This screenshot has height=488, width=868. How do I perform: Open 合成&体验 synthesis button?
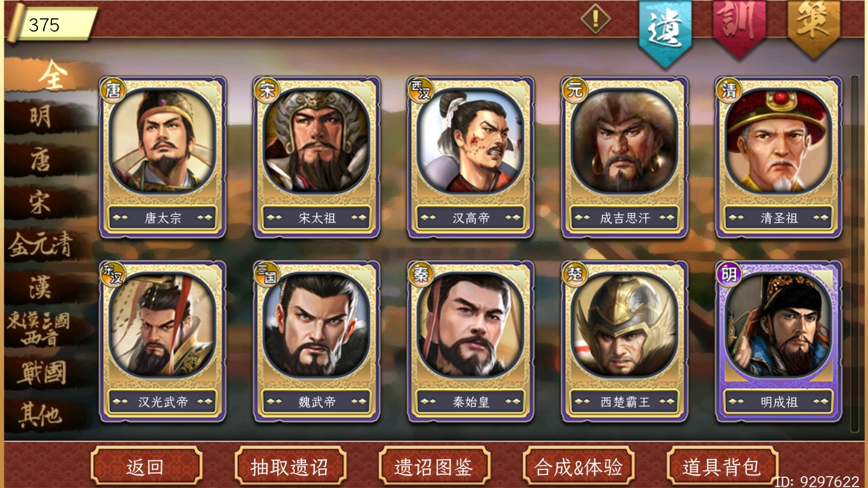pyautogui.click(x=579, y=466)
